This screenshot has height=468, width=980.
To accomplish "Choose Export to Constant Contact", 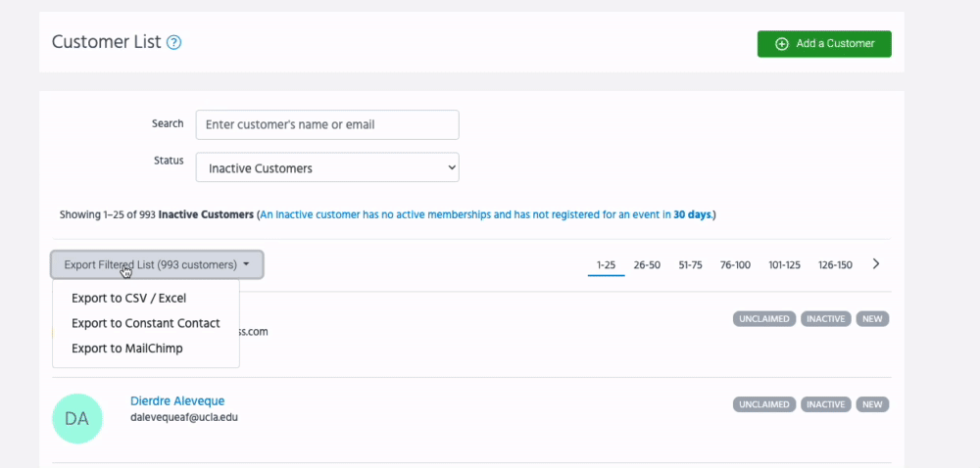I will click(x=145, y=323).
